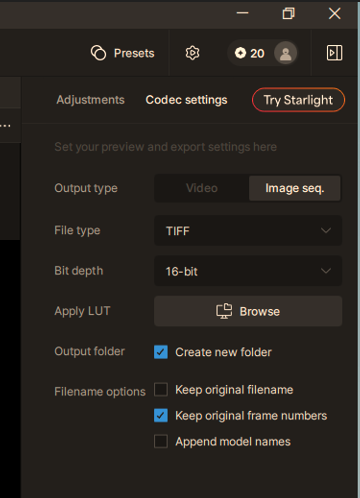The width and height of the screenshot is (360, 498).
Task: Restore down the application window
Action: point(289,14)
